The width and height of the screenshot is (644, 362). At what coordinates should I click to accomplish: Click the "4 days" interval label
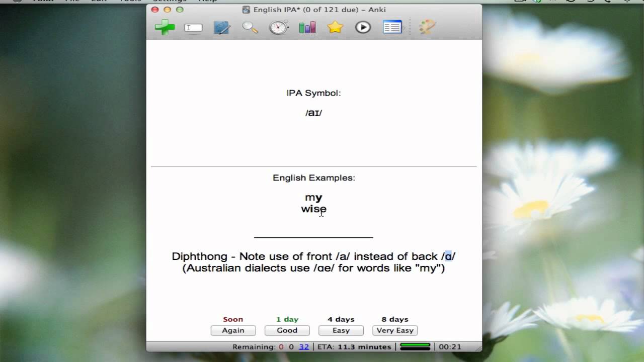tap(341, 319)
